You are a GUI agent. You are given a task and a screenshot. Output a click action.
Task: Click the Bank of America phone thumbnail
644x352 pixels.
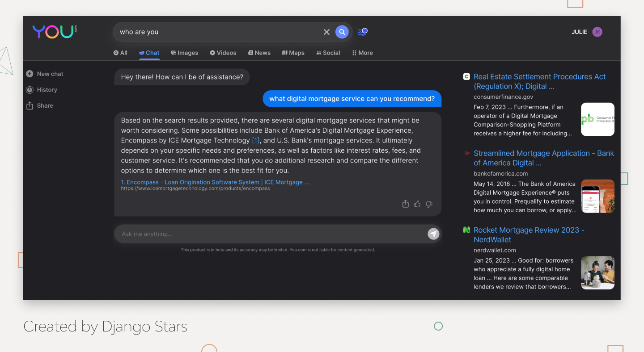click(597, 196)
